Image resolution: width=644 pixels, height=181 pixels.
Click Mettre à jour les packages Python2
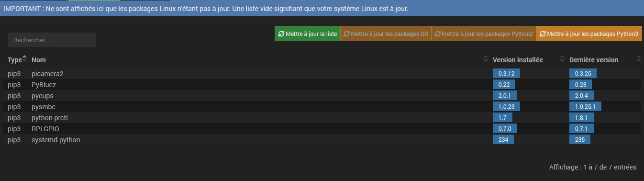click(484, 34)
